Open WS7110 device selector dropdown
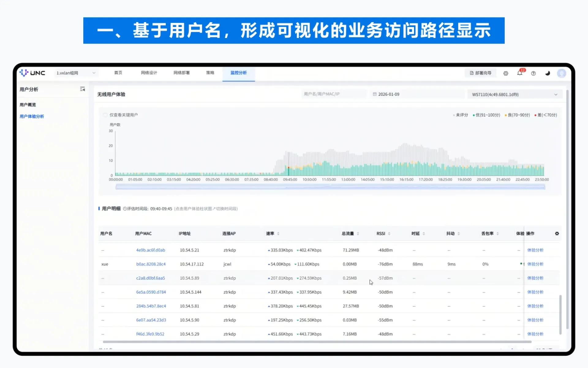 click(x=515, y=94)
